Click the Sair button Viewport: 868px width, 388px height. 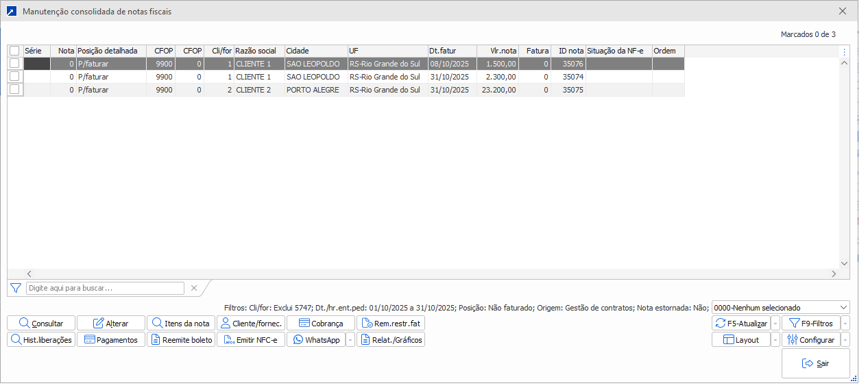(x=816, y=363)
